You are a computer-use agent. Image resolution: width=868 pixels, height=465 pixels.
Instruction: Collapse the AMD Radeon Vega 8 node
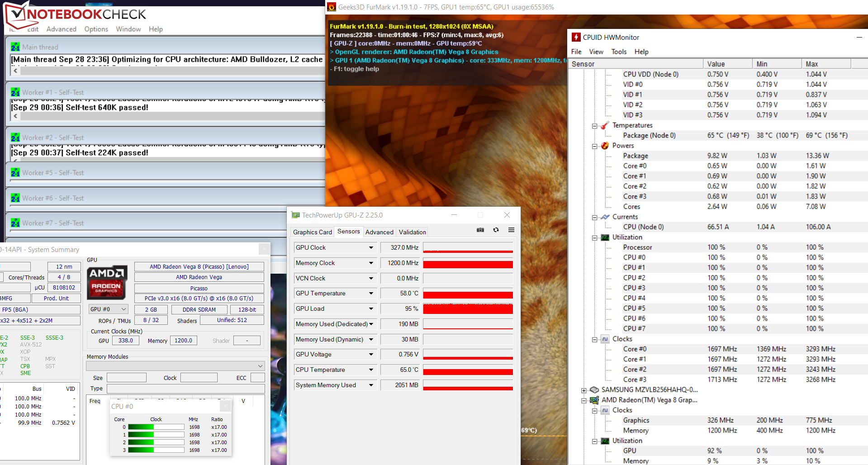point(584,401)
